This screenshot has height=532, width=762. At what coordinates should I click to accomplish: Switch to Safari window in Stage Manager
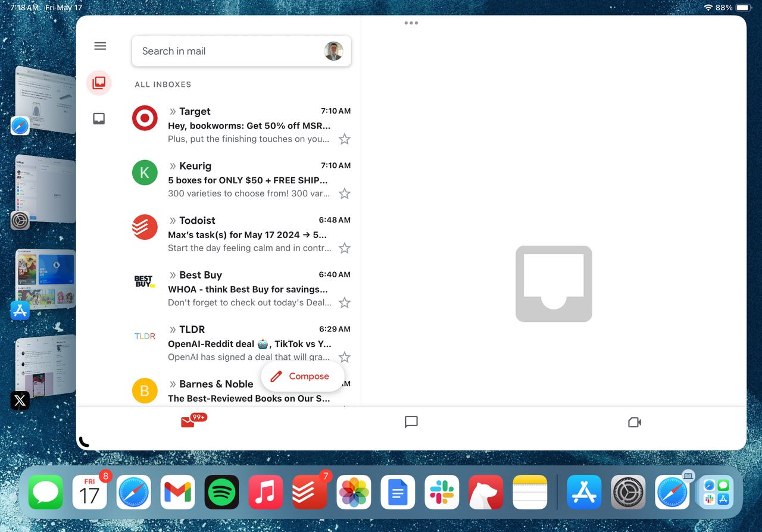45,101
